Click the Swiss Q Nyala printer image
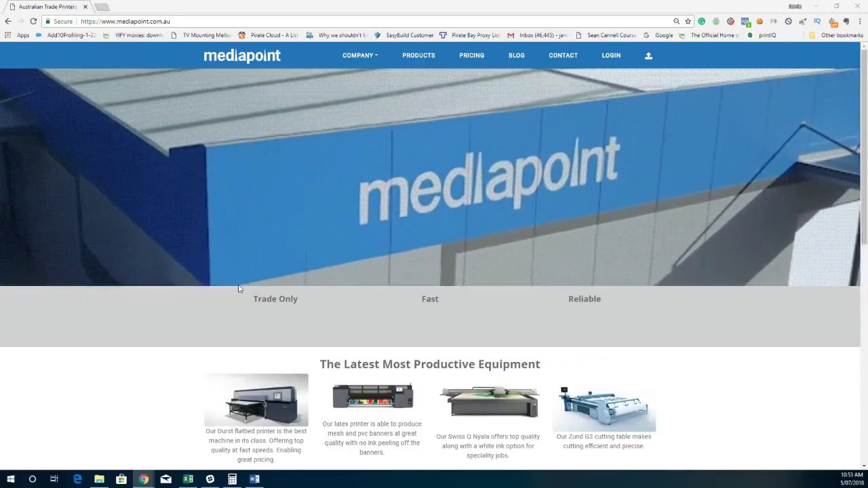Viewport: 868px width, 488px height. (x=488, y=402)
